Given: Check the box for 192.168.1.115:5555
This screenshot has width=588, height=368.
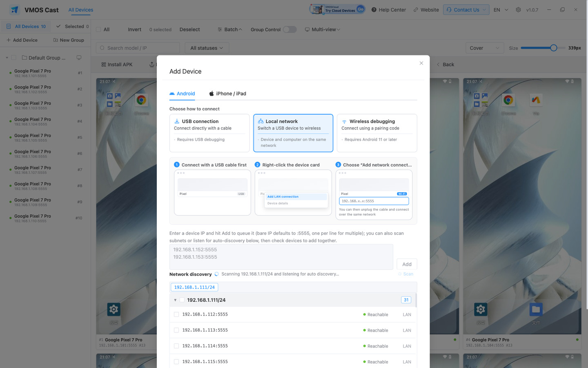Looking at the screenshot, I should [x=176, y=361].
